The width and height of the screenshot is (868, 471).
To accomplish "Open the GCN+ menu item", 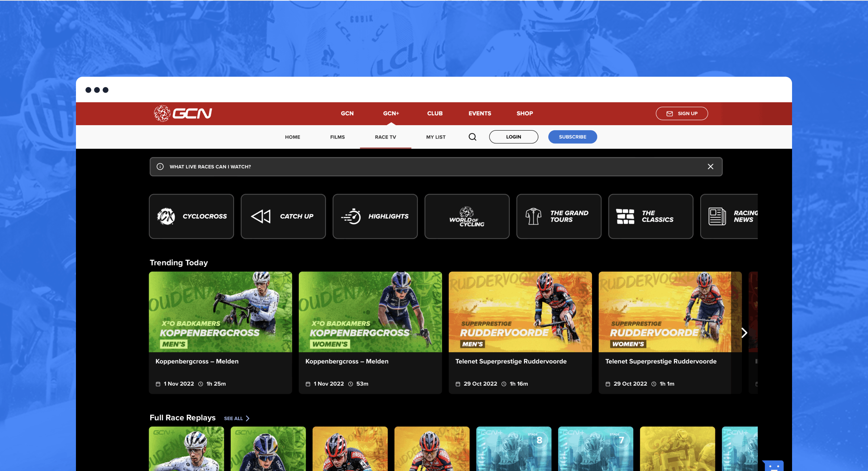I will 391,113.
